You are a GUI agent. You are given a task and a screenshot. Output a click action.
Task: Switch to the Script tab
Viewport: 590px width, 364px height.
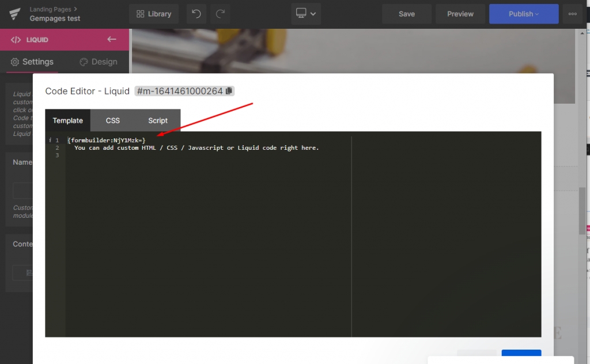pos(158,120)
